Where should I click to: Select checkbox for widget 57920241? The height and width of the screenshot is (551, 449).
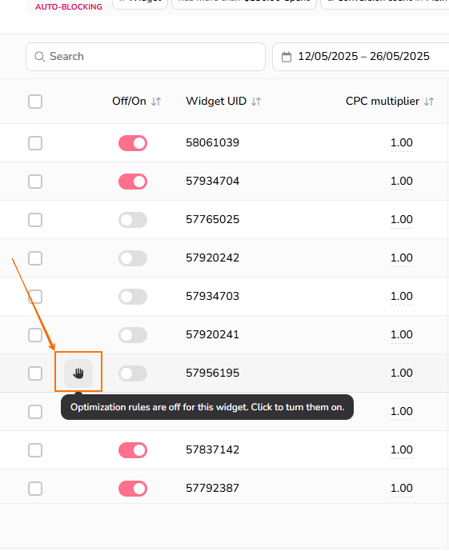pyautogui.click(x=35, y=335)
